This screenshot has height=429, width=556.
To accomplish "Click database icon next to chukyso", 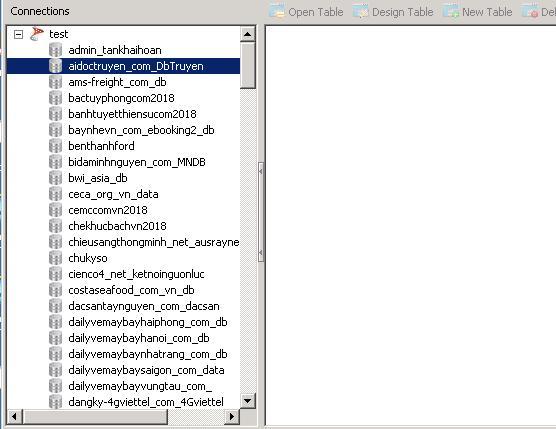I will (x=55, y=258).
